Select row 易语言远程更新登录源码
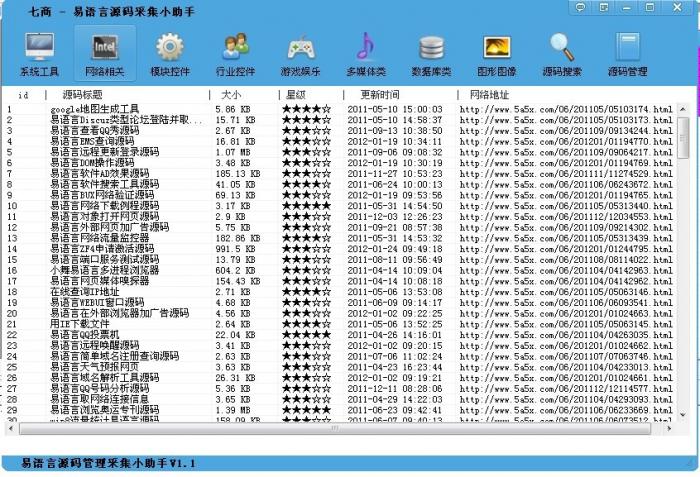This screenshot has width=700, height=477. point(339,152)
